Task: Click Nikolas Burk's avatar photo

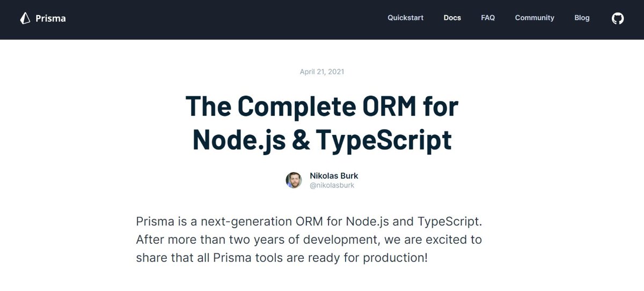Action: tap(294, 180)
